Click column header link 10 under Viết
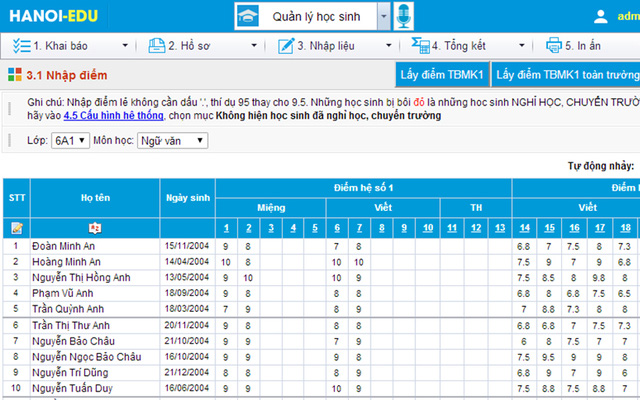 tap(428, 228)
